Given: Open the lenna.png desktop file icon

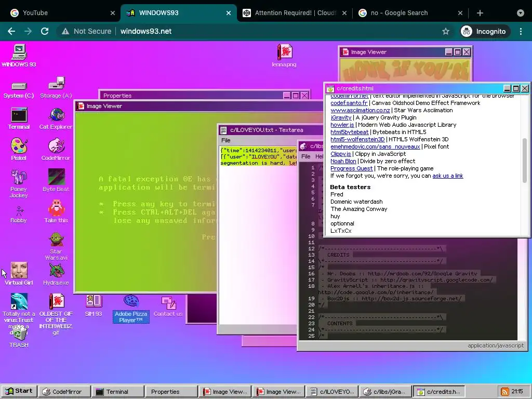Looking at the screenshot, I should click(284, 55).
